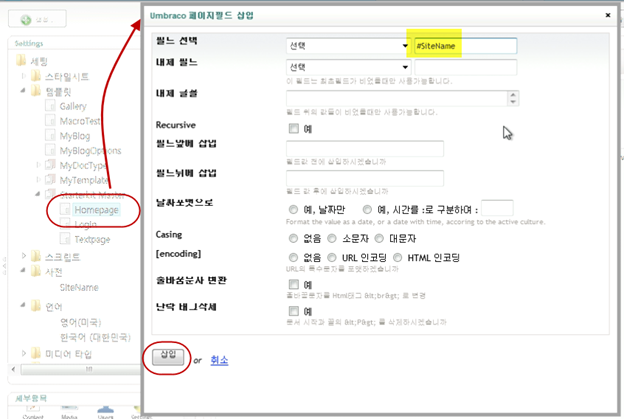
Task: Open the MyBlogOptions template
Action: pos(90,151)
